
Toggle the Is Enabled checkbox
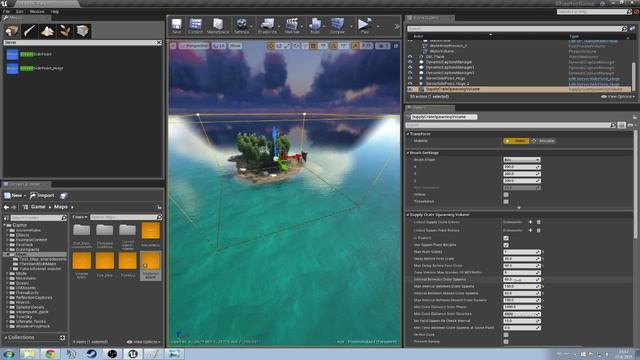506,238
